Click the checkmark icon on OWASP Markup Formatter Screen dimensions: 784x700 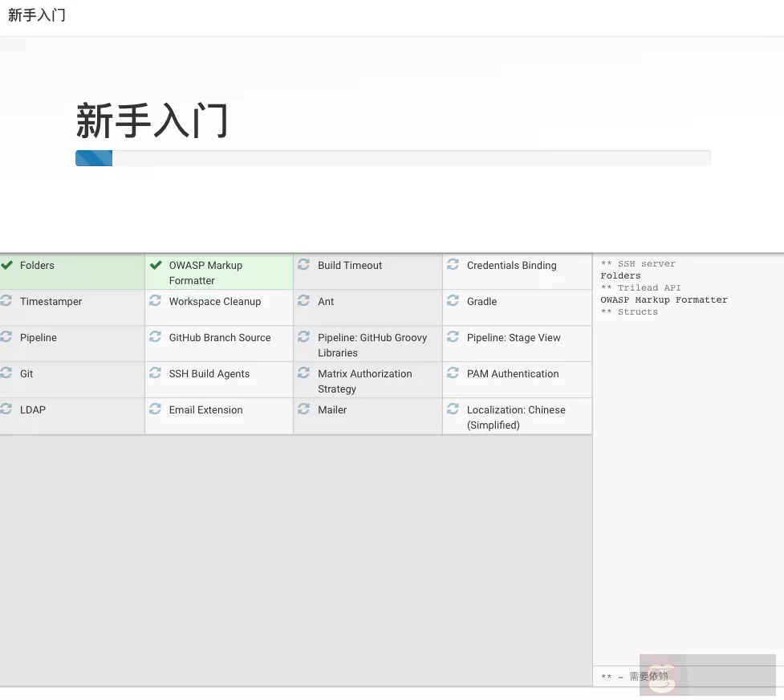point(156,265)
